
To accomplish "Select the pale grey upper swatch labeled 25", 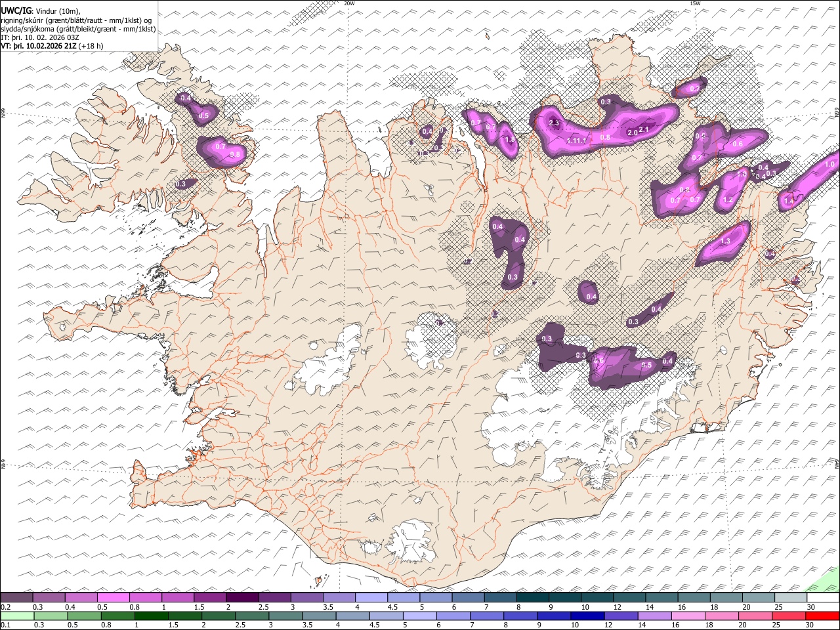I will tap(791, 597).
